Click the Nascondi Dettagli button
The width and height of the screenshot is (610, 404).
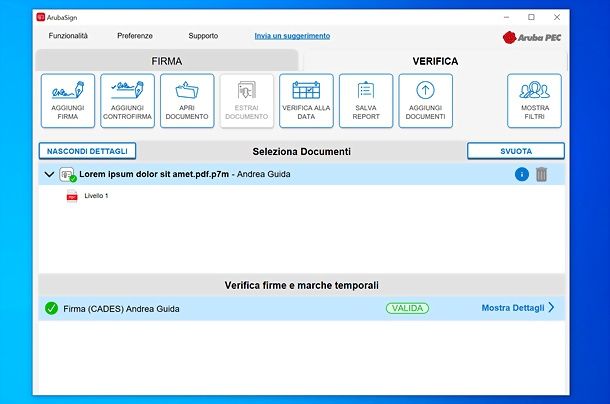click(87, 151)
